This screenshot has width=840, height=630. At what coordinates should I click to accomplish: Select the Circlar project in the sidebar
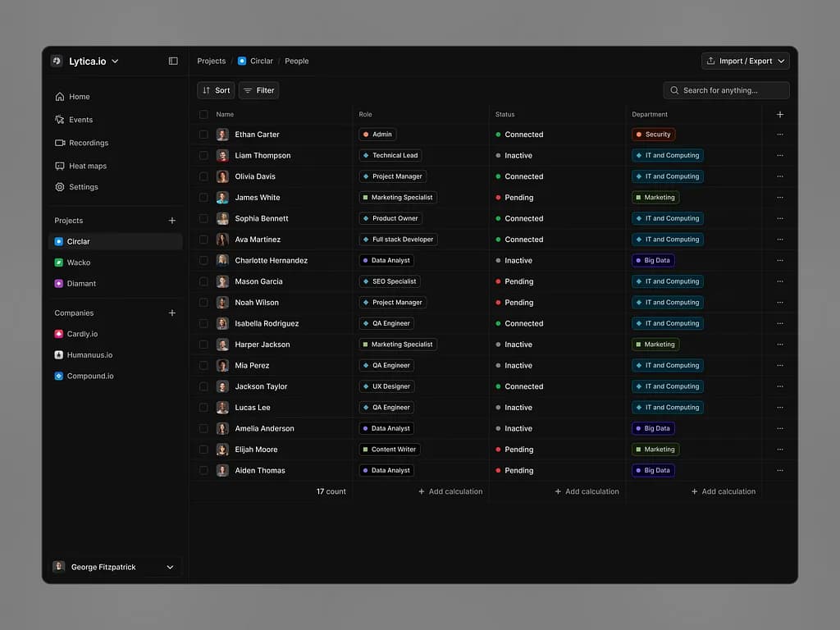click(80, 241)
